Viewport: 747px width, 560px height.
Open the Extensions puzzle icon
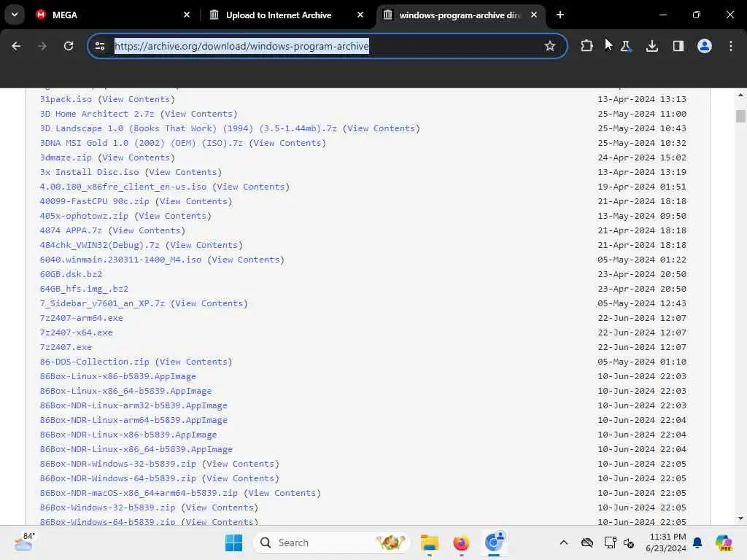pos(587,46)
